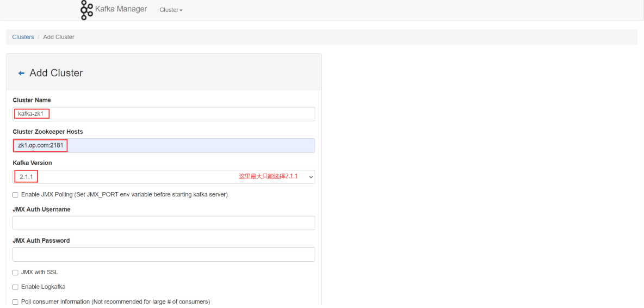Click the JMX Auth Username label

click(41, 210)
